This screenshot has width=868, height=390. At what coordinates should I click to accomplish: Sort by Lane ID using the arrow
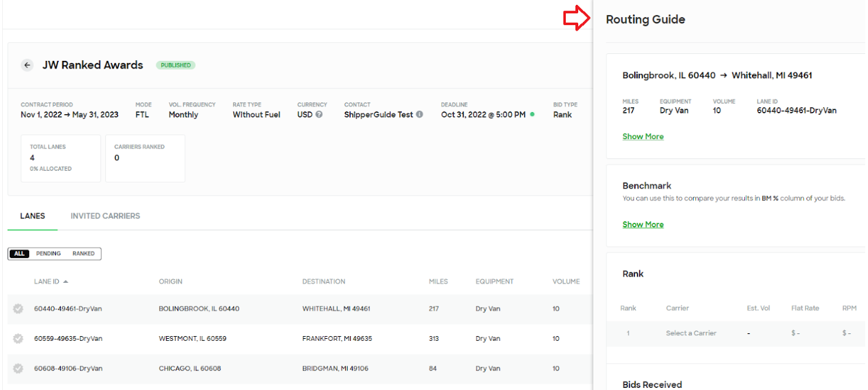pyautogui.click(x=66, y=282)
